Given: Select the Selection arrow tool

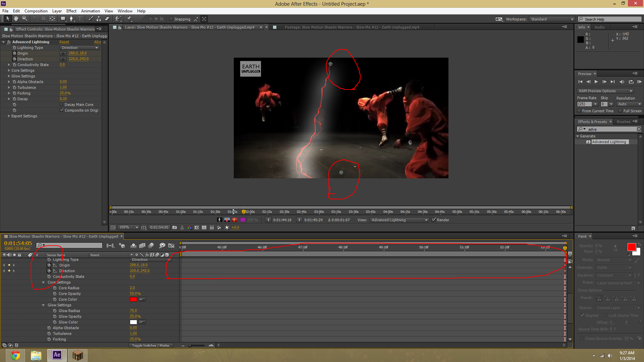Looking at the screenshot, I should click(x=8, y=19).
